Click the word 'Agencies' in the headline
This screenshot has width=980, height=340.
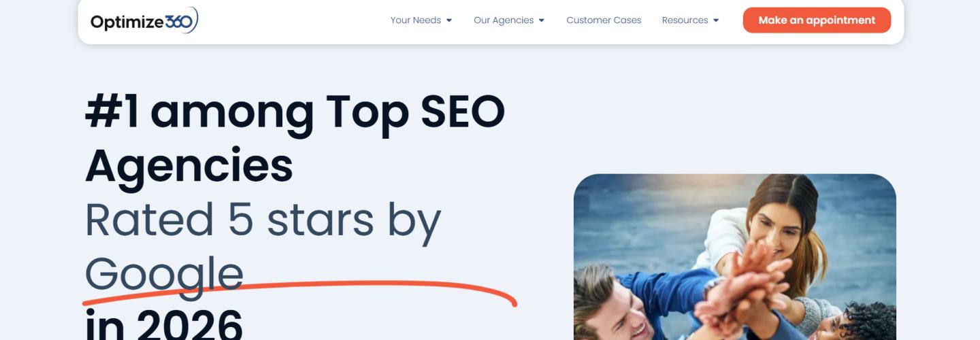(189, 165)
